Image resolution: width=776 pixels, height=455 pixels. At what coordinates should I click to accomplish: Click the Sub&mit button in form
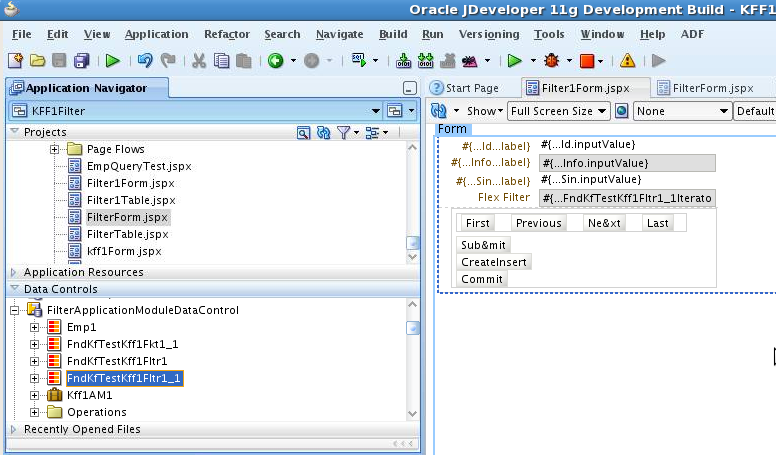(x=483, y=245)
